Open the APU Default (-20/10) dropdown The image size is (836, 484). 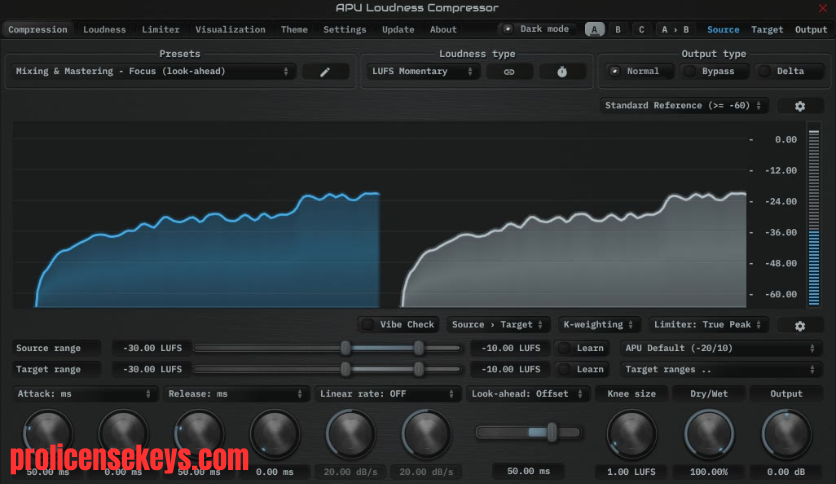(x=720, y=348)
